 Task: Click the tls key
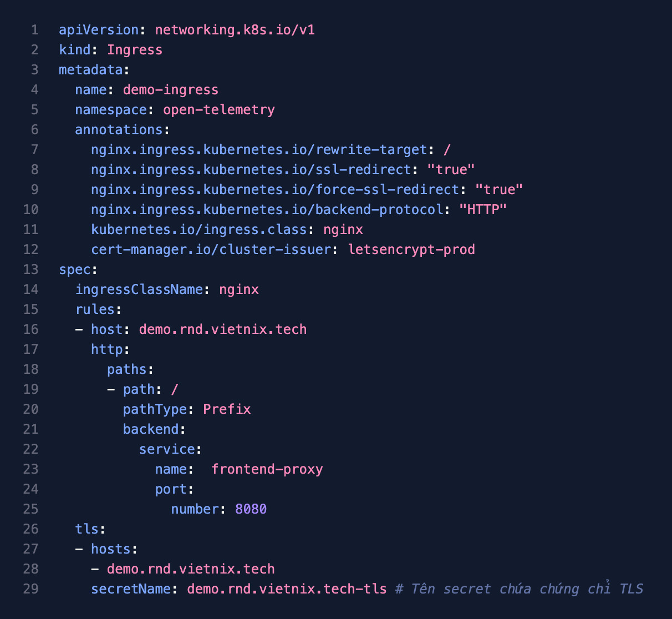pos(87,529)
